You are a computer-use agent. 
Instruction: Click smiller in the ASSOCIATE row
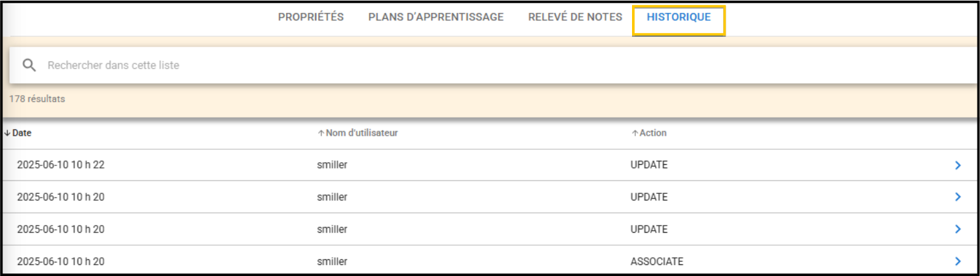[x=332, y=262]
